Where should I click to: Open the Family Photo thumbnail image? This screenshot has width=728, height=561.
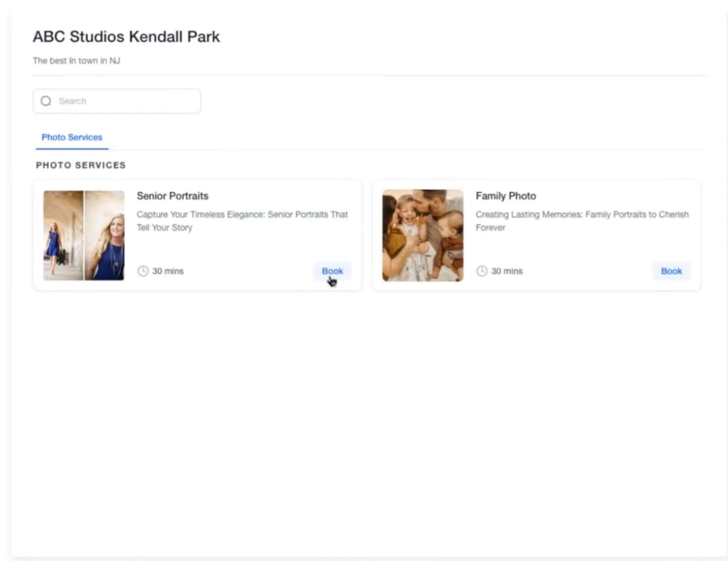(x=422, y=235)
